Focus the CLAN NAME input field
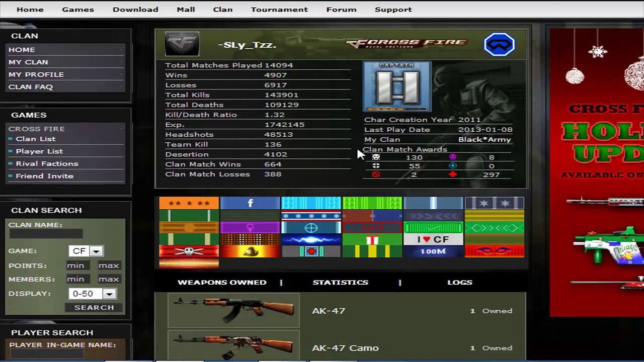The image size is (644, 362). (46, 234)
